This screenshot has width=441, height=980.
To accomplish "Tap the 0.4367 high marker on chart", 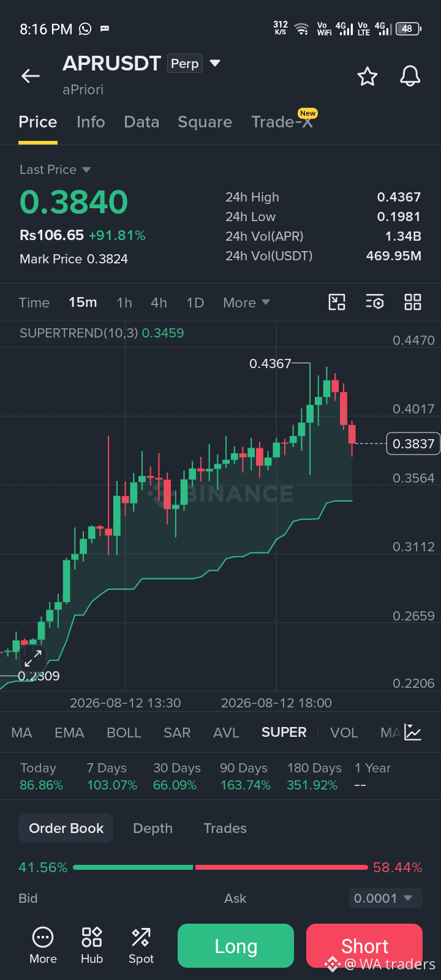I will point(270,364).
